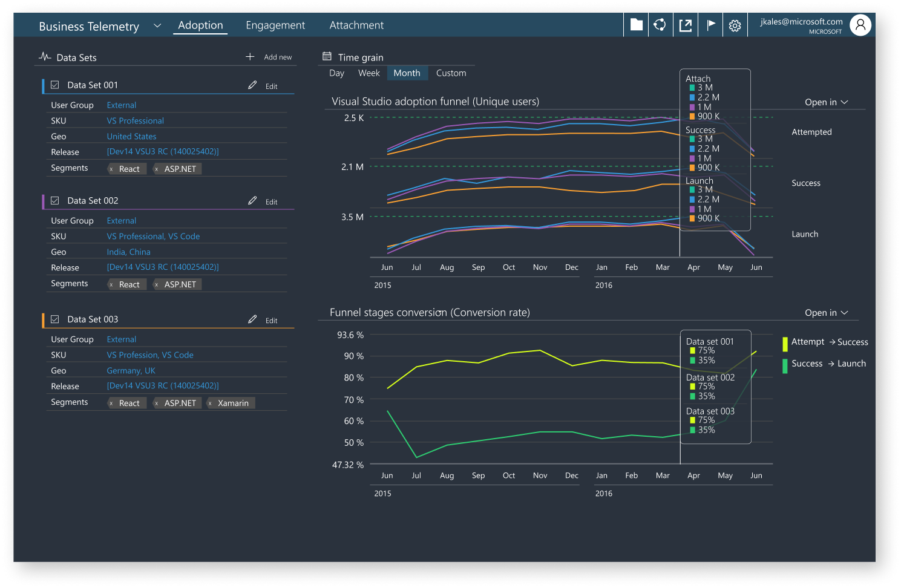Expand Open in dropdown for conversion chart
Image resolution: width=901 pixels, height=588 pixels.
845,313
